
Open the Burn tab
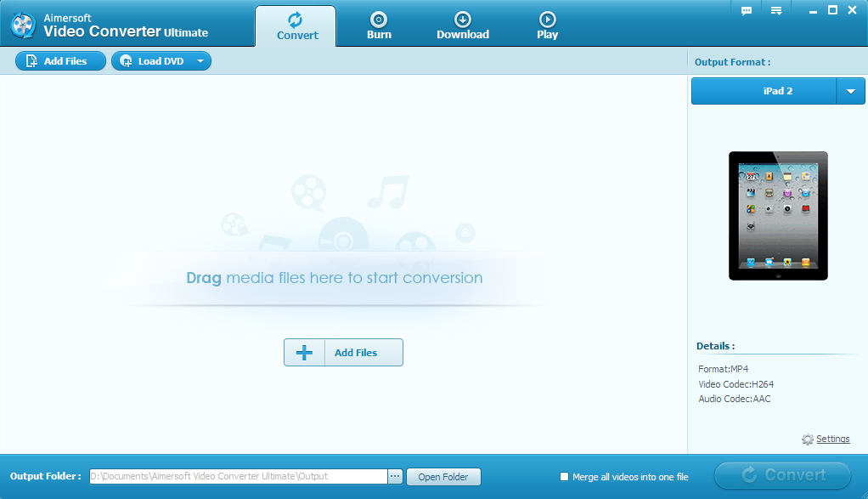pyautogui.click(x=379, y=26)
